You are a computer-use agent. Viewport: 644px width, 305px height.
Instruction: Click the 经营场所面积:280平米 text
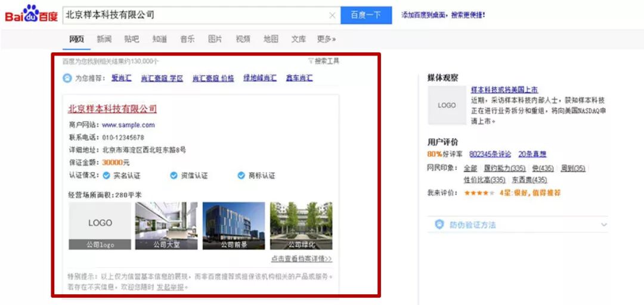(105, 195)
